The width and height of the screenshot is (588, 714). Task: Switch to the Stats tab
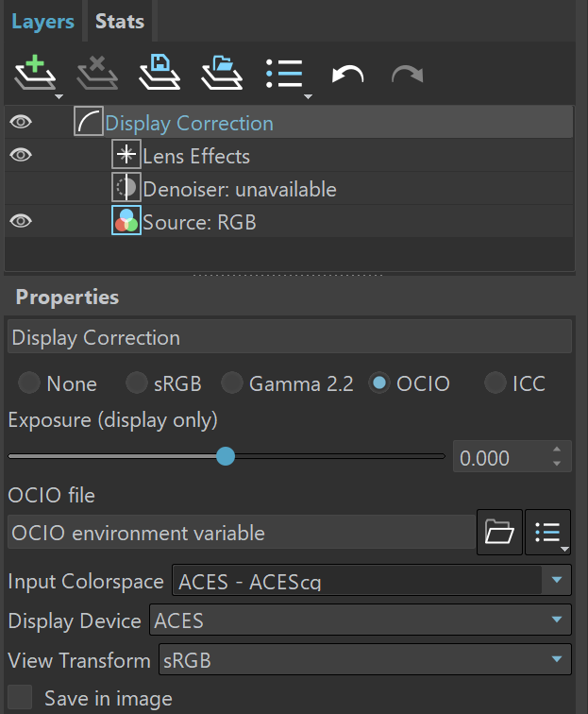[120, 21]
